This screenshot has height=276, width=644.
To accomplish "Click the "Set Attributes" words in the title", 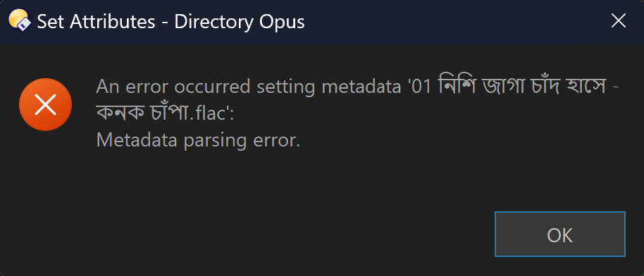I will [x=96, y=22].
